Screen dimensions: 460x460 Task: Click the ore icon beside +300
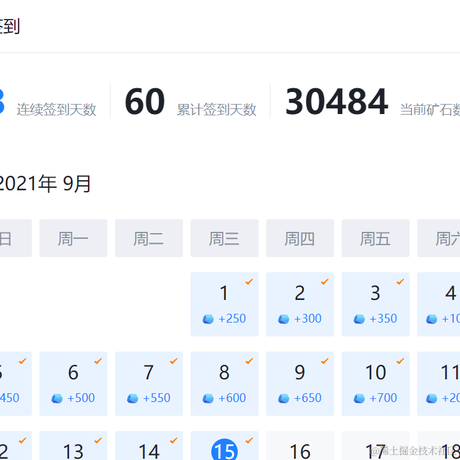pos(284,319)
